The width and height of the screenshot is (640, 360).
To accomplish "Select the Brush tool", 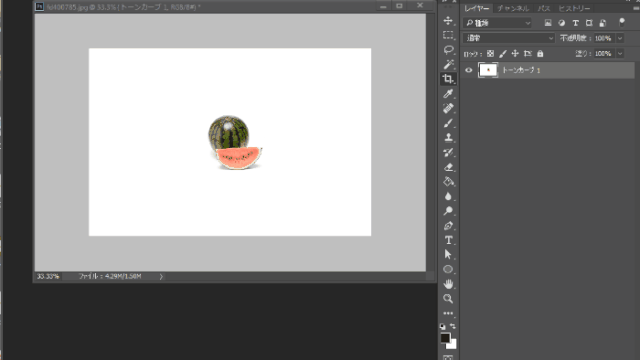I will (448, 123).
